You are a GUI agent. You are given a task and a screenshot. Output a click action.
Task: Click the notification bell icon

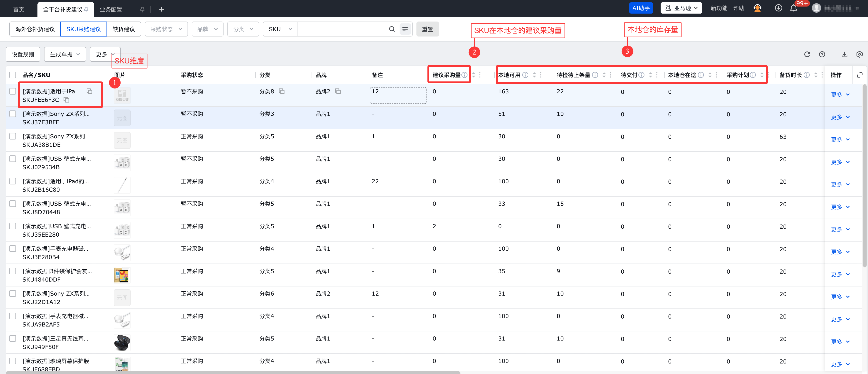point(793,8)
